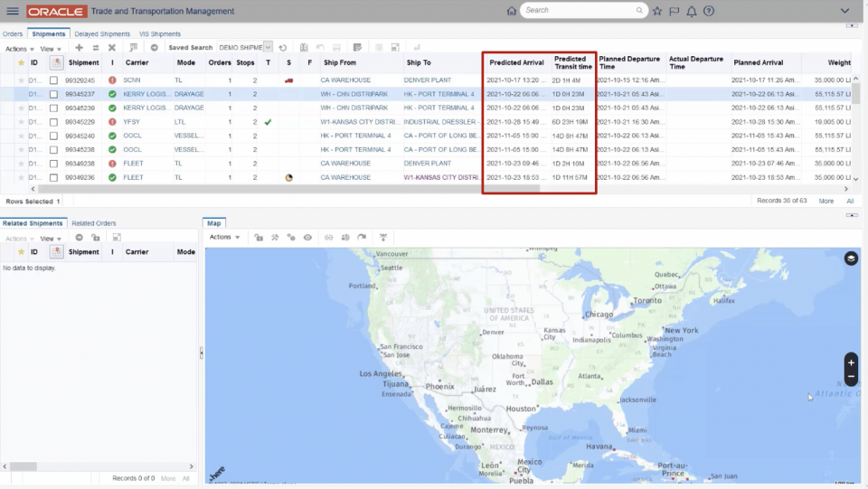Click the add shipment plus icon

(79, 47)
